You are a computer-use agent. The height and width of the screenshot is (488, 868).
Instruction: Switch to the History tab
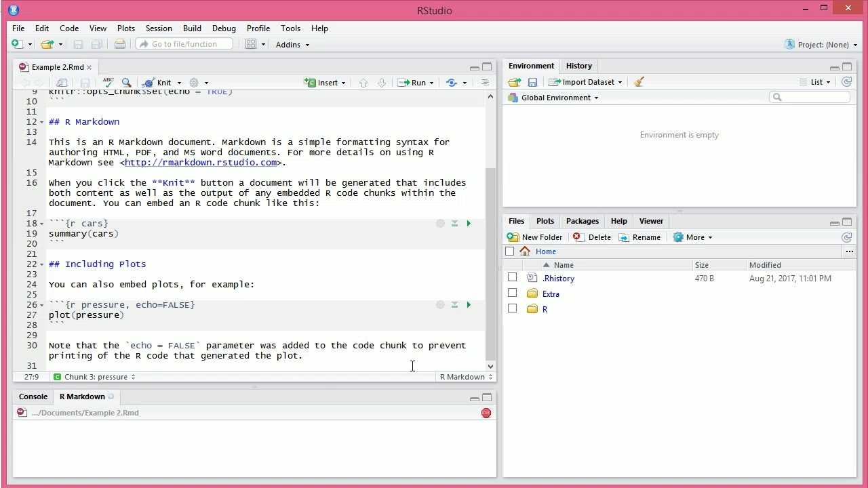click(579, 66)
